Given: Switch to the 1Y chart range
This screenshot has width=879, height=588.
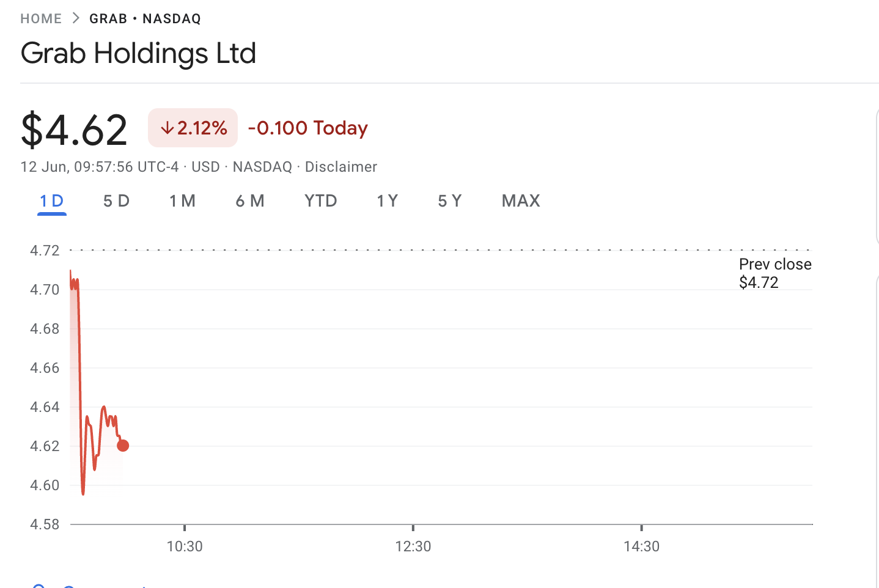Looking at the screenshot, I should pyautogui.click(x=388, y=201).
